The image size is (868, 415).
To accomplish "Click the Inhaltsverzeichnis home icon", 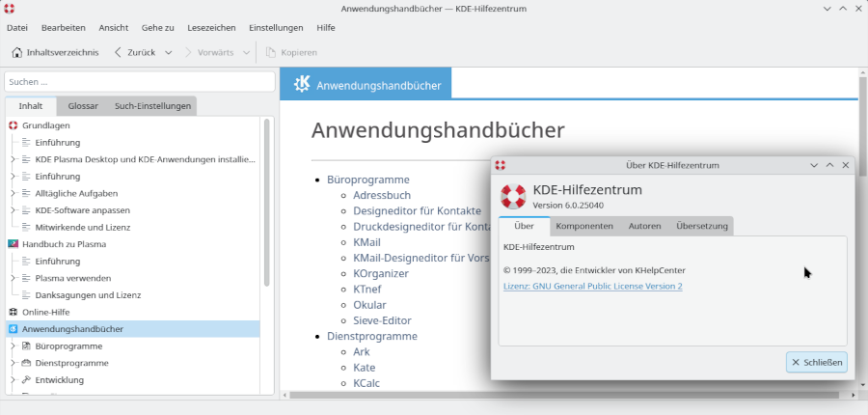I will click(17, 53).
